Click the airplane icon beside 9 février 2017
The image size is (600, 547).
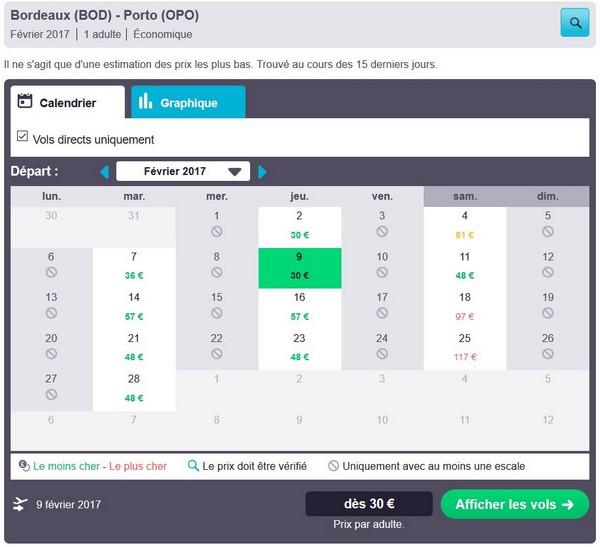tap(20, 504)
